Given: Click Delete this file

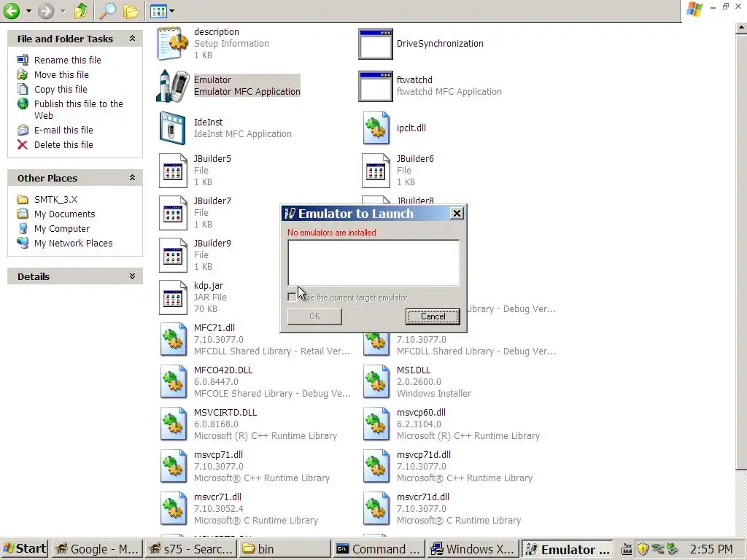Looking at the screenshot, I should click(63, 145).
